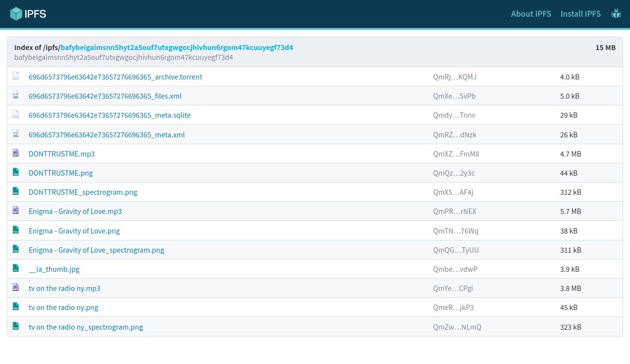Screen dimensions: 630x364
Task: Click hash QmeR…jkP3
Action: (x=453, y=308)
